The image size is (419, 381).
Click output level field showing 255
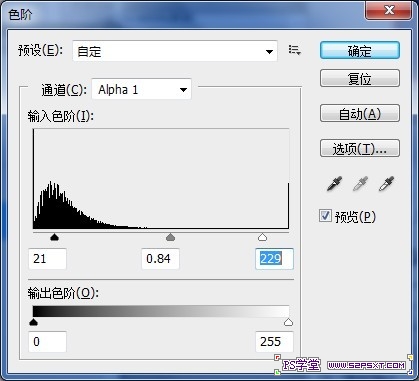pyautogui.click(x=274, y=342)
